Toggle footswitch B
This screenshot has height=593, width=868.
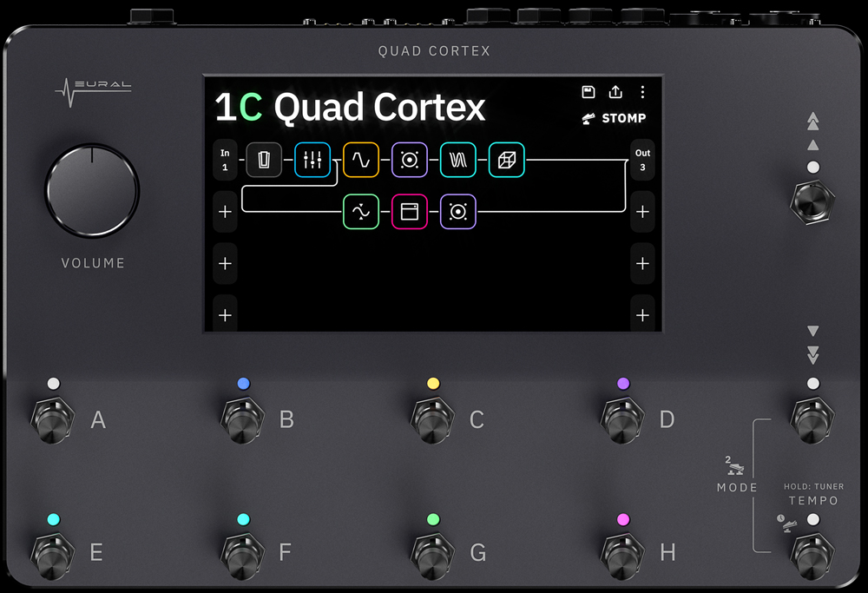point(242,419)
